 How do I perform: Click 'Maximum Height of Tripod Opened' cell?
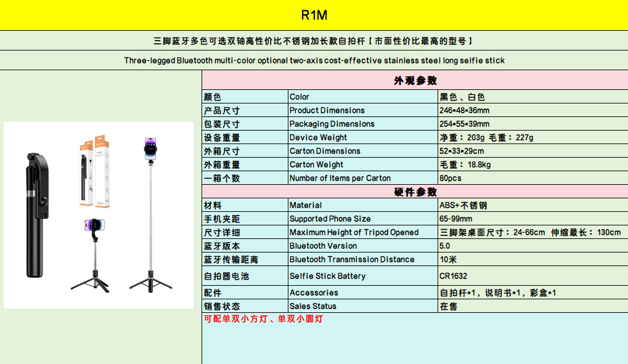pos(363,232)
